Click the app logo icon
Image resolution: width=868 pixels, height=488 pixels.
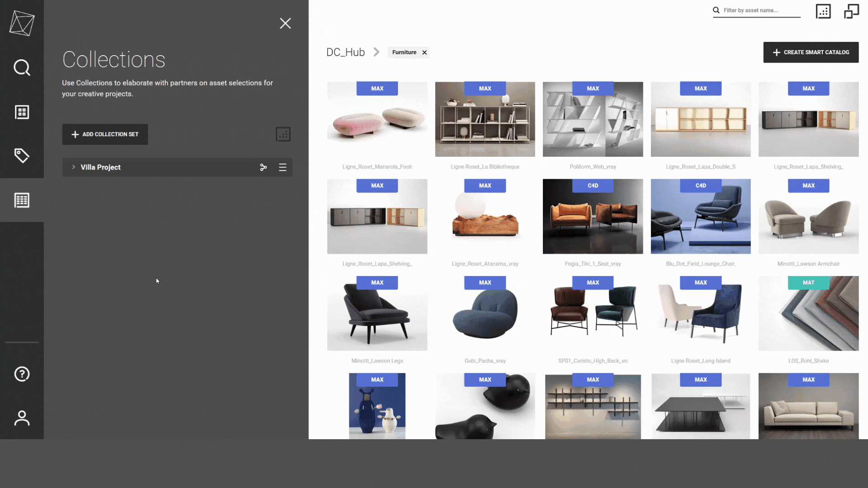[22, 23]
